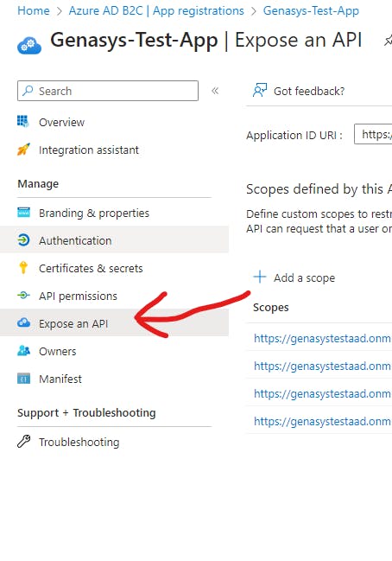The image size is (392, 561).
Task: Open the first genasystestaad scope link
Action: [x=322, y=339]
